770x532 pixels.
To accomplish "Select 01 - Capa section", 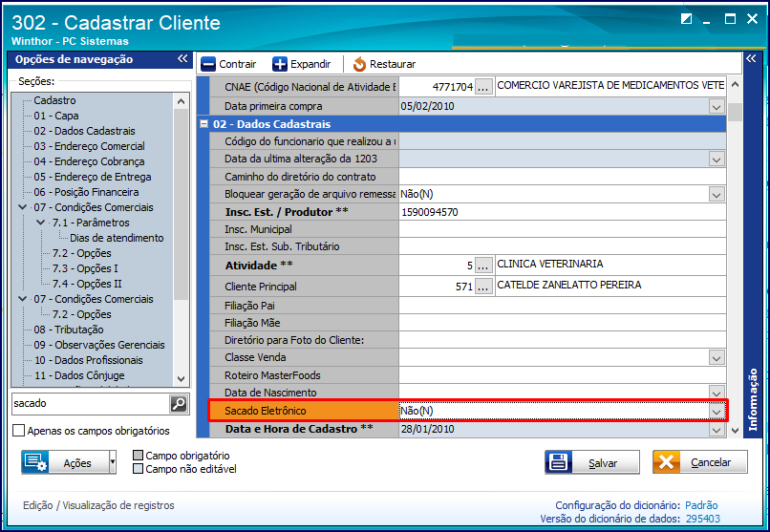I will click(56, 116).
